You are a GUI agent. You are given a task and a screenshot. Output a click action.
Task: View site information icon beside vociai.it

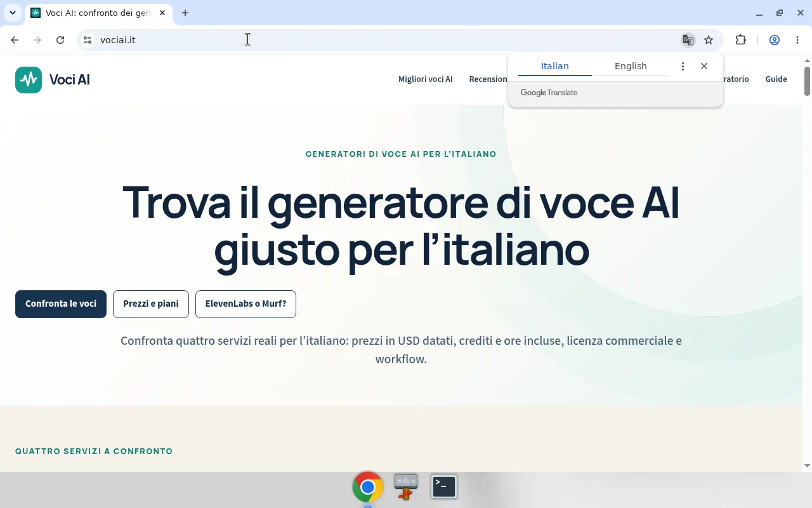[x=88, y=40]
